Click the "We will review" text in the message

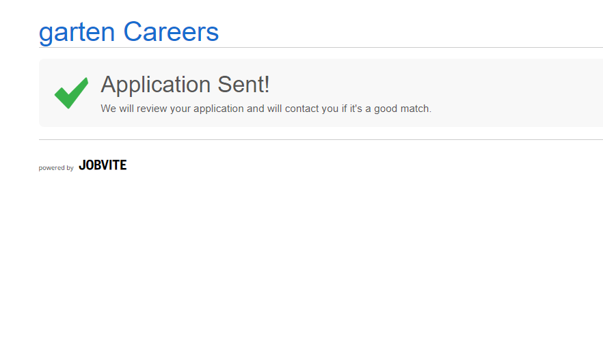[133, 109]
